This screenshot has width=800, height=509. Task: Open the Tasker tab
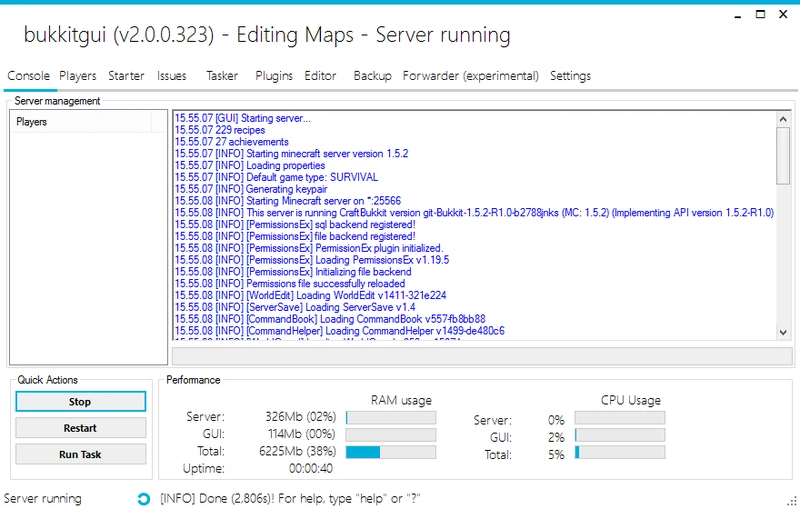pos(222,76)
